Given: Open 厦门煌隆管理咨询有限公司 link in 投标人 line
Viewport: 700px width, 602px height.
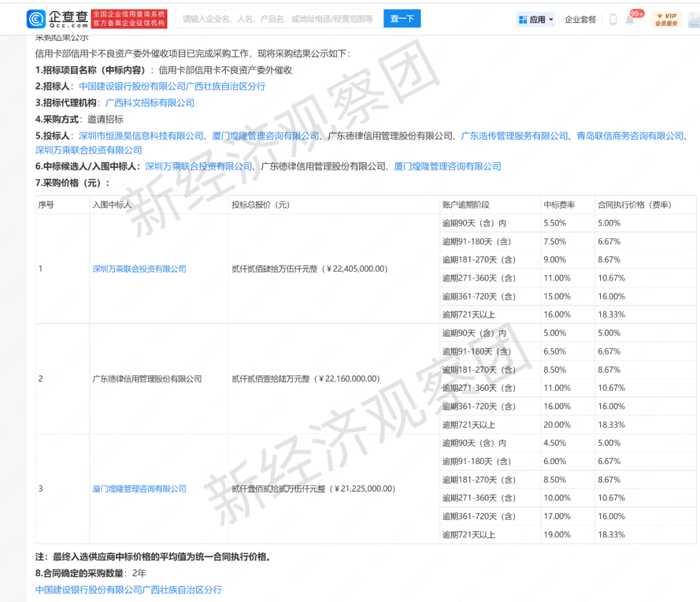Looking at the screenshot, I should 265,135.
